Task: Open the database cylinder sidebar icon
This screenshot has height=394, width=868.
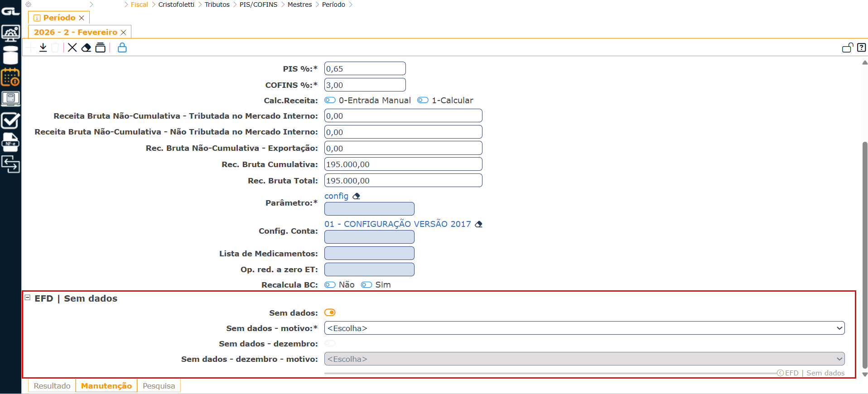Action: [10, 55]
